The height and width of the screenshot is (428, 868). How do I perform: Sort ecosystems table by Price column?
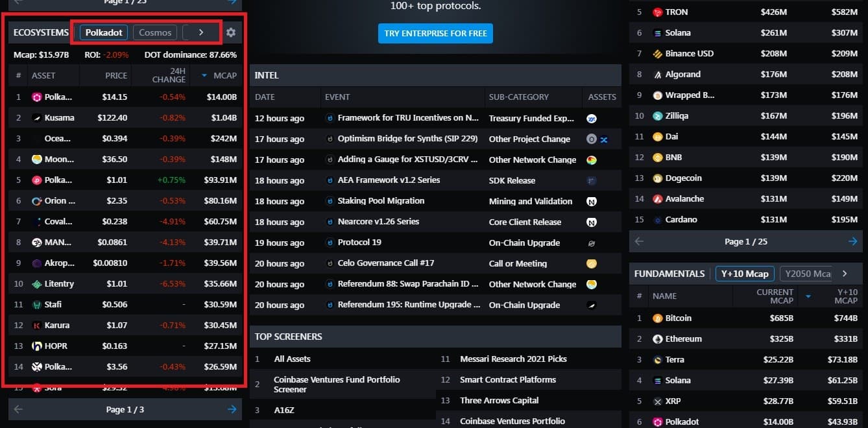coord(116,75)
